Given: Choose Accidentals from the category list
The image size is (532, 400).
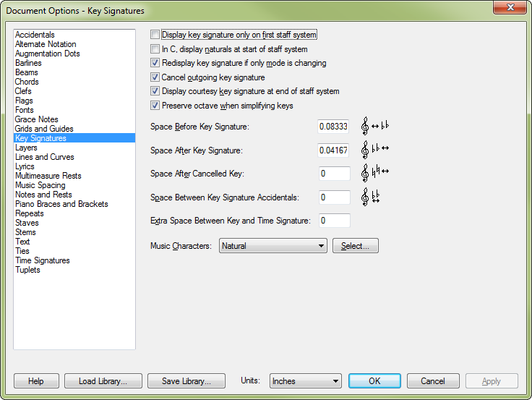Looking at the screenshot, I should coord(35,35).
